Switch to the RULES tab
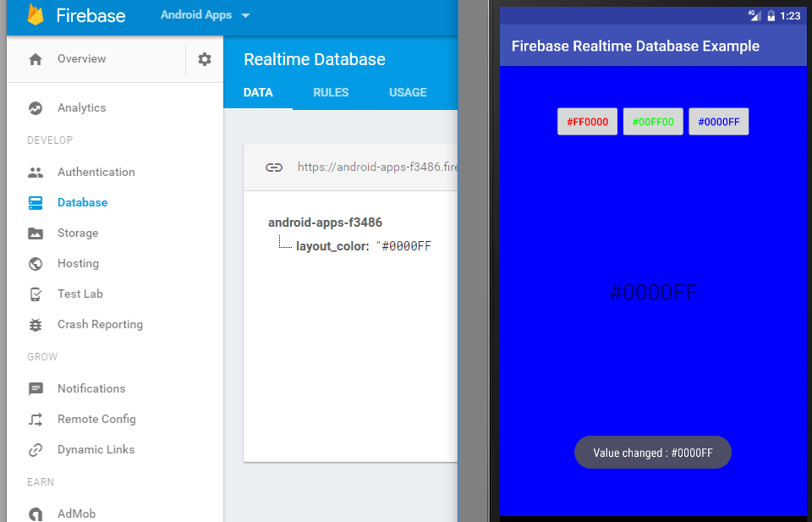Viewport: 812px width, 522px height. 331,93
